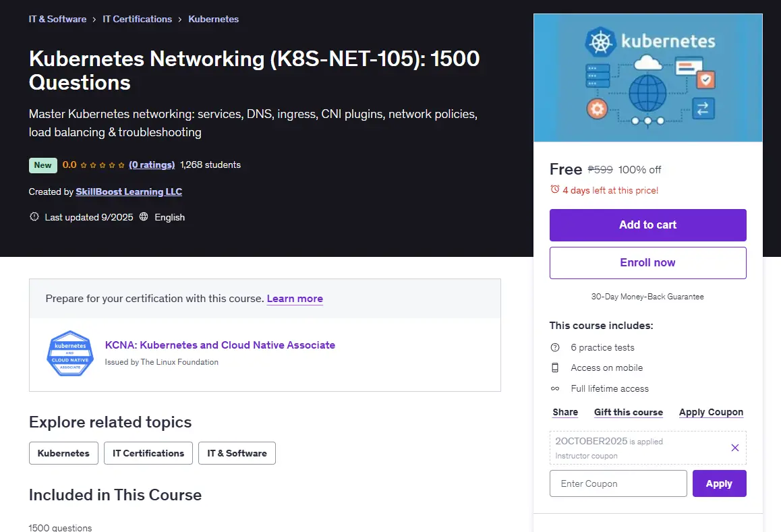Click the star rating icons
Viewport: 781px width, 532px height.
(x=103, y=165)
